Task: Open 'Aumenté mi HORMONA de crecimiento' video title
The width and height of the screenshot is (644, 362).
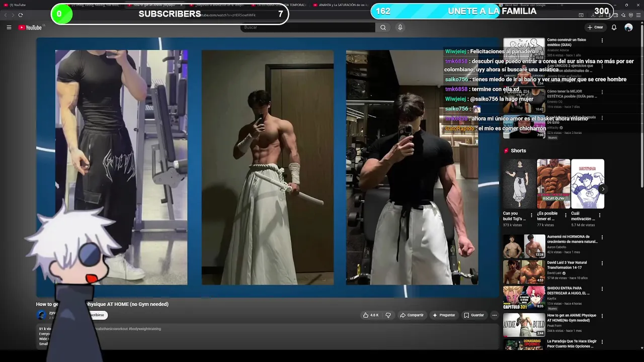Action: point(573,239)
